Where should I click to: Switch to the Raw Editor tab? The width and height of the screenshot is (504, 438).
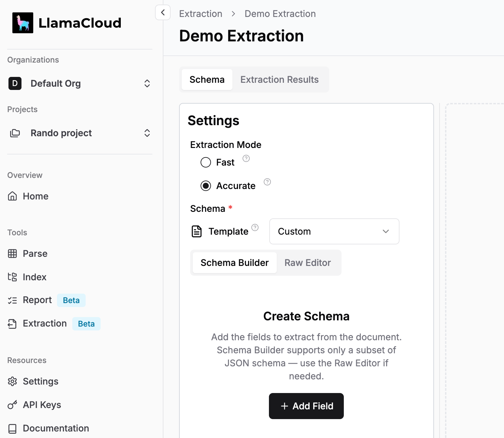coord(307,263)
